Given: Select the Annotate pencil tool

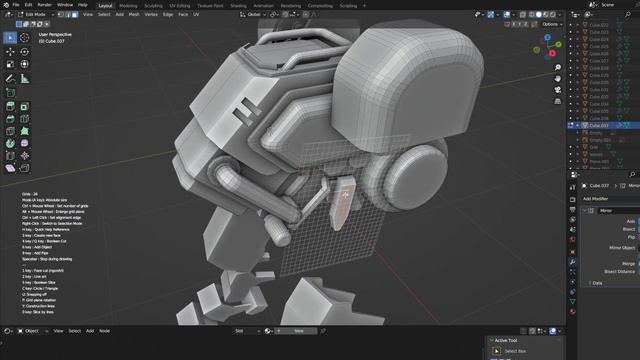Looking at the screenshot, I should [x=10, y=79].
